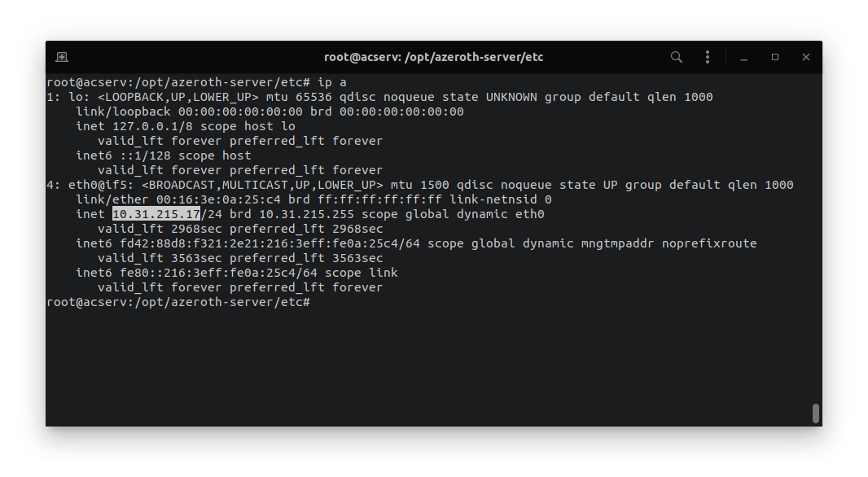
Task: Minimize the terminal window
Action: click(744, 57)
